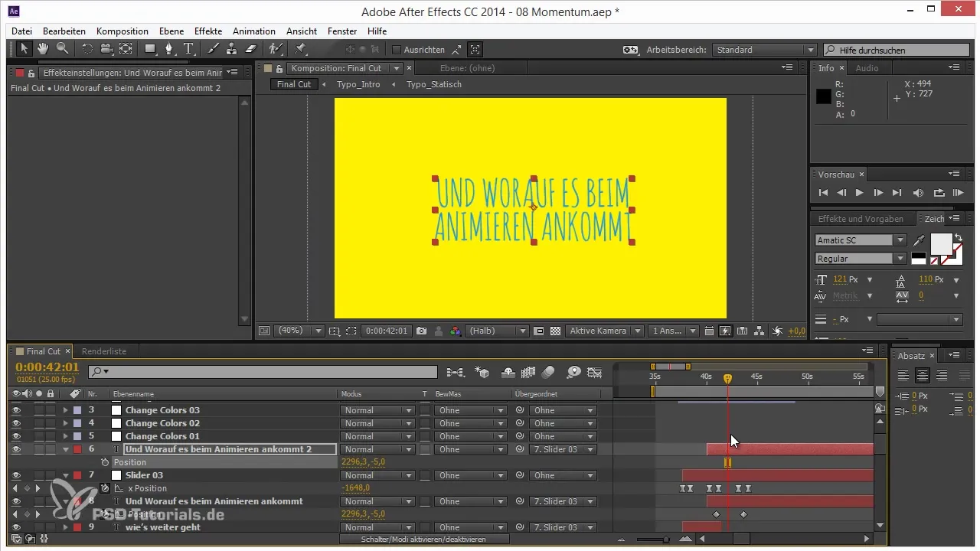Play the preview in Vorschau panel

(x=860, y=193)
